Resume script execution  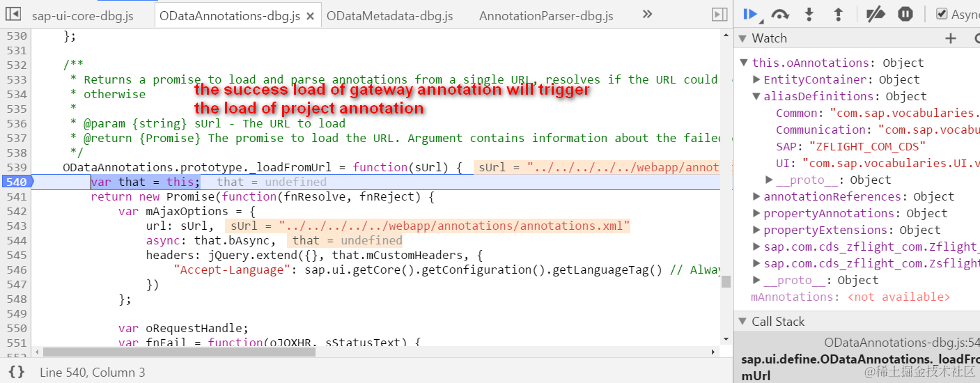pos(751,14)
